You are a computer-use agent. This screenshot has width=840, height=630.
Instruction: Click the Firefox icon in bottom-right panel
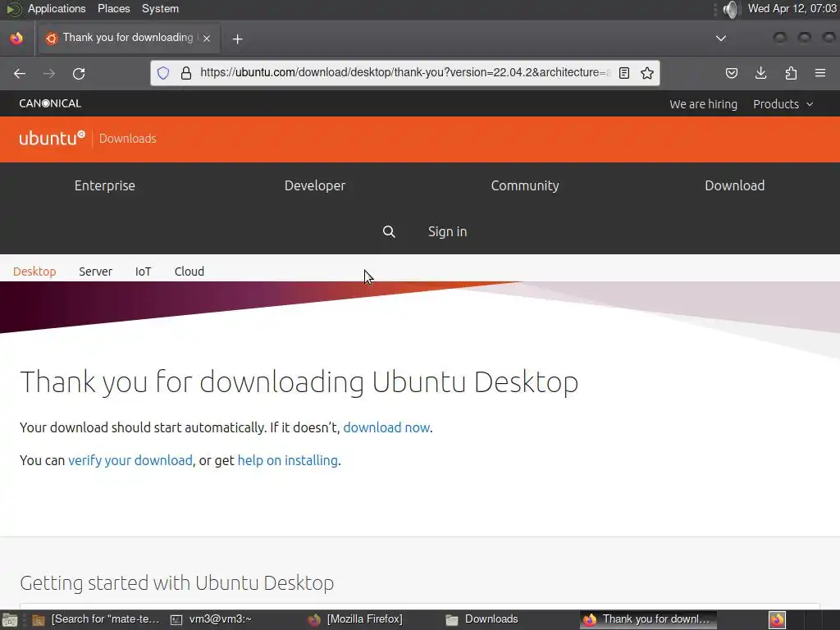(x=777, y=620)
